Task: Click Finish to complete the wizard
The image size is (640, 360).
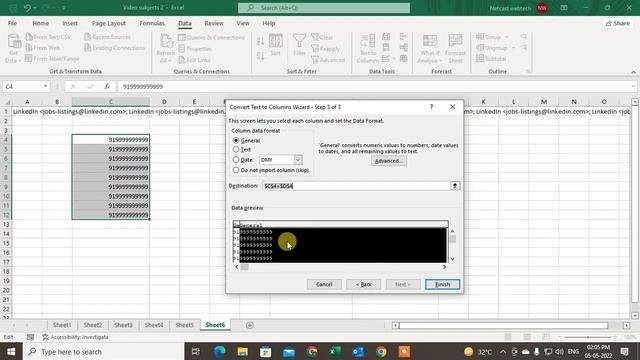Action: tap(442, 284)
